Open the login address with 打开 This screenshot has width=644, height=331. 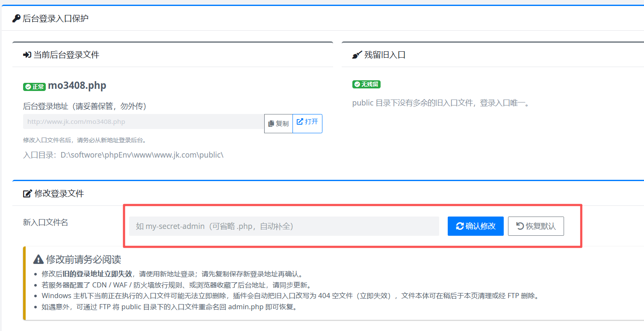pos(307,123)
